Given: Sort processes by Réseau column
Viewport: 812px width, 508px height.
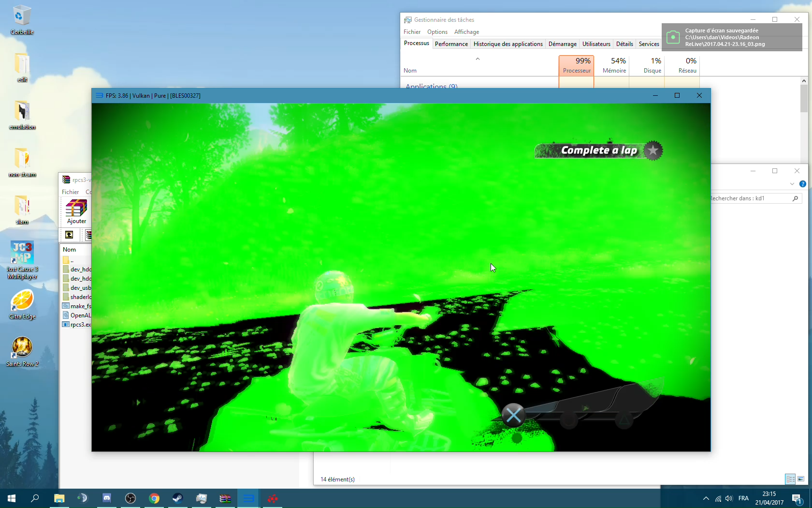Looking at the screenshot, I should click(682, 65).
